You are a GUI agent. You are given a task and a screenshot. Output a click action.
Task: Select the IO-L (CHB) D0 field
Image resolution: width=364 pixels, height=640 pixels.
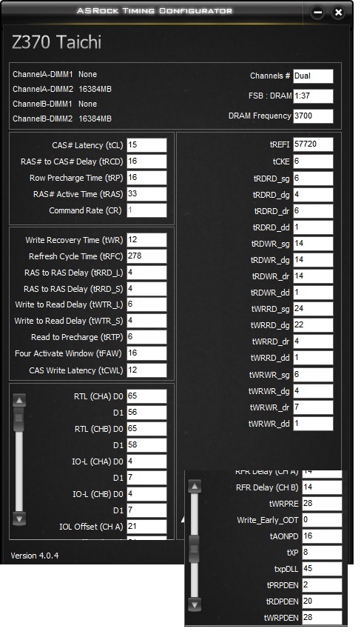(x=146, y=494)
